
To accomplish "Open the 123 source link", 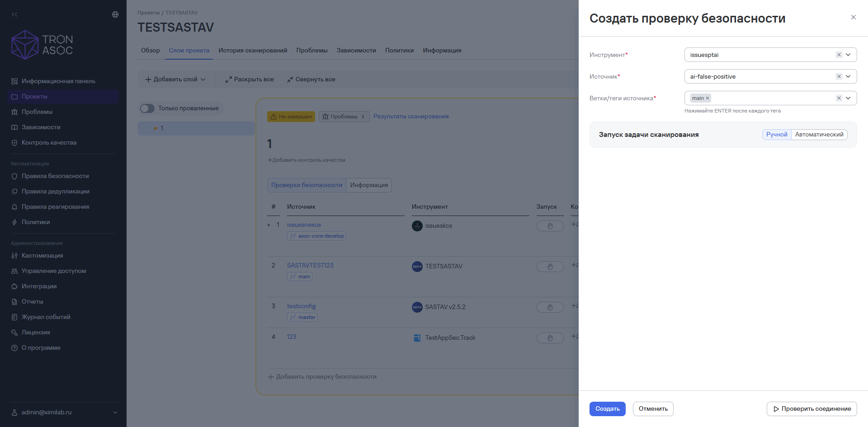I will coord(292,337).
